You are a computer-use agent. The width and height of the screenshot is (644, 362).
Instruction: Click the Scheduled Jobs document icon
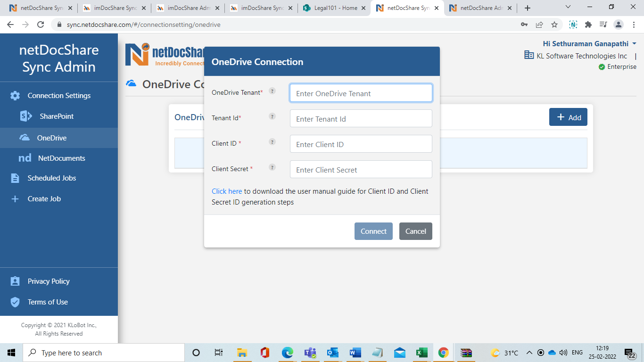[x=15, y=178]
